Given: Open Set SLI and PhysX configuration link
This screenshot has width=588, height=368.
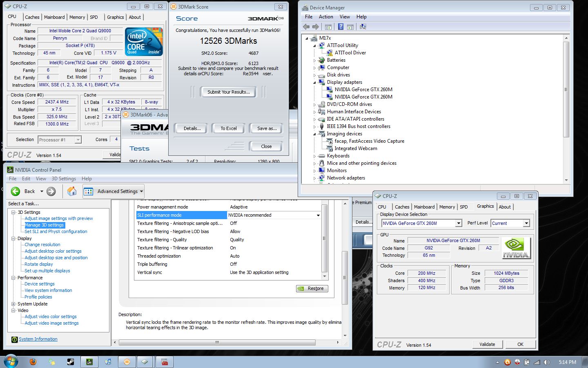Looking at the screenshot, I should 56,231.
